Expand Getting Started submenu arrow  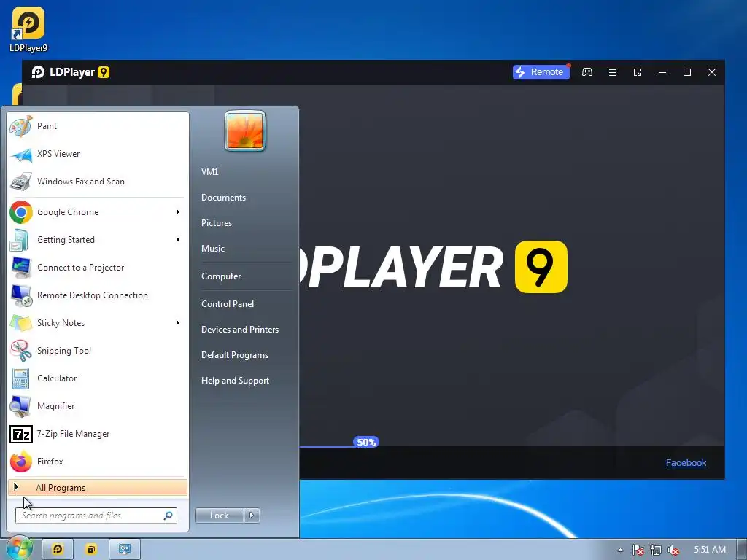(x=178, y=239)
